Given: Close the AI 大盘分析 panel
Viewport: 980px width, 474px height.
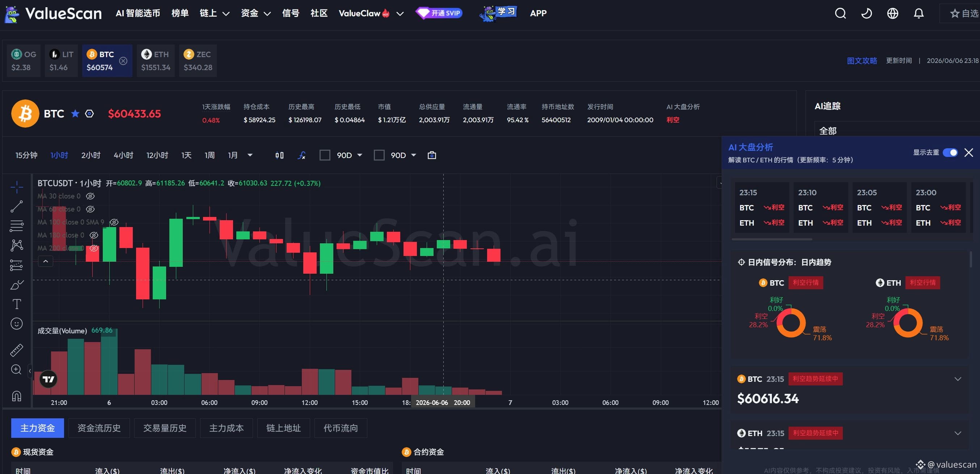Looking at the screenshot, I should (x=968, y=153).
